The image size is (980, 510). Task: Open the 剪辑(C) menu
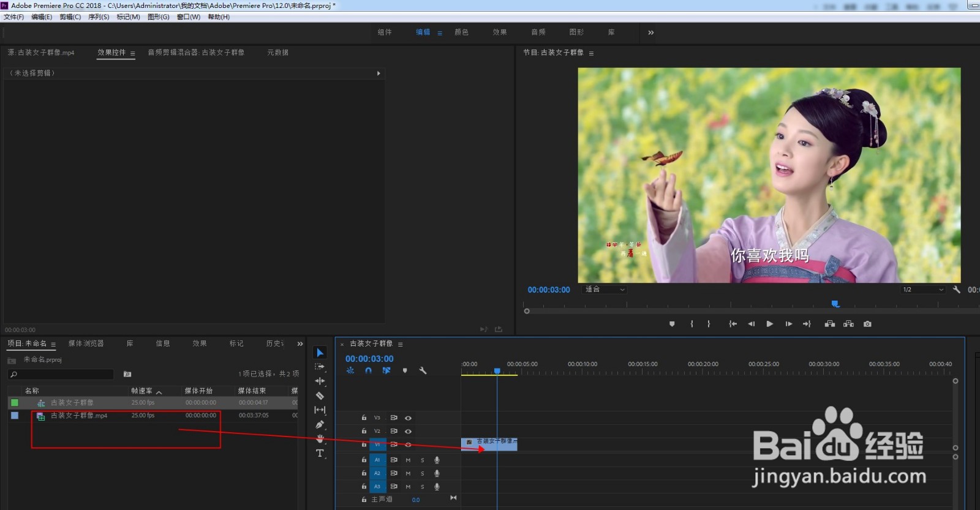[70, 17]
